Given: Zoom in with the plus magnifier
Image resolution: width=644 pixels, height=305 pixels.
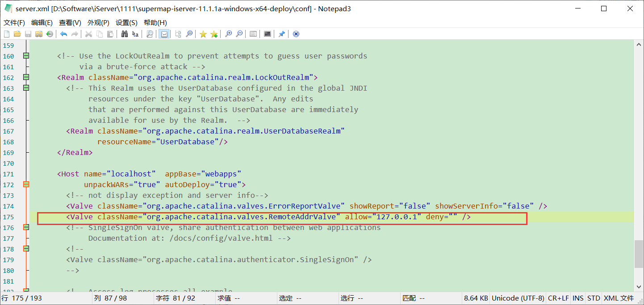Looking at the screenshot, I should [x=228, y=34].
